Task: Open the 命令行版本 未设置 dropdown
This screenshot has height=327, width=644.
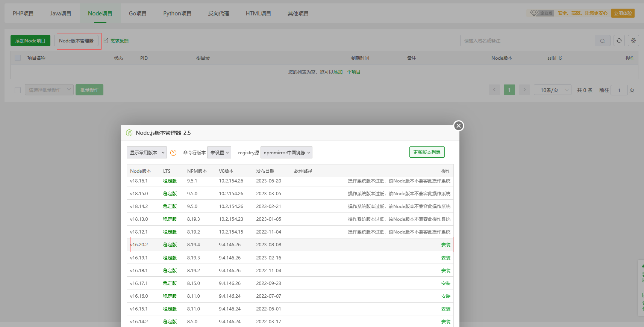Action: point(219,152)
